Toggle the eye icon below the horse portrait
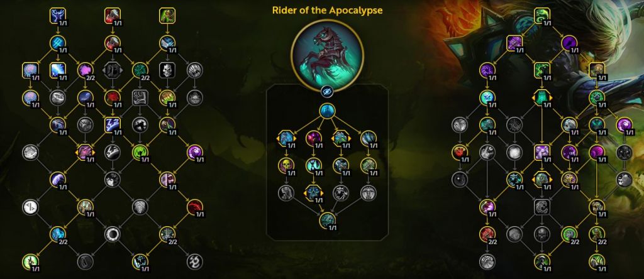 click(x=327, y=92)
